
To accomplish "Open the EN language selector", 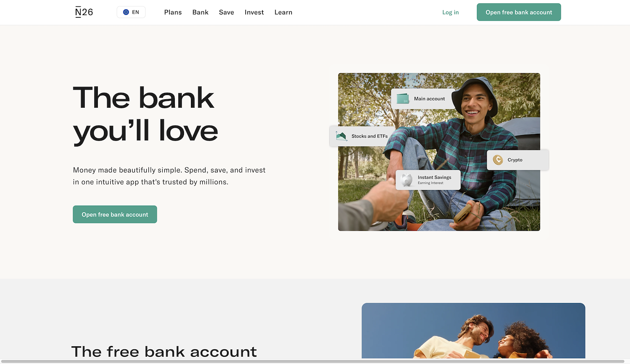I will click(131, 12).
